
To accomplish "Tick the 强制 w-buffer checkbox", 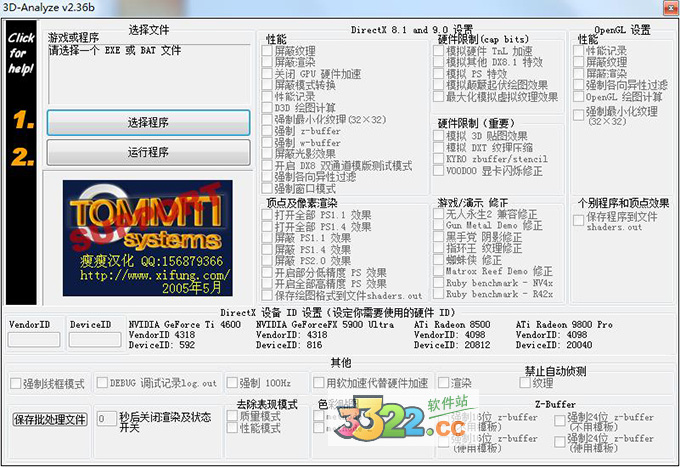I will [x=267, y=143].
